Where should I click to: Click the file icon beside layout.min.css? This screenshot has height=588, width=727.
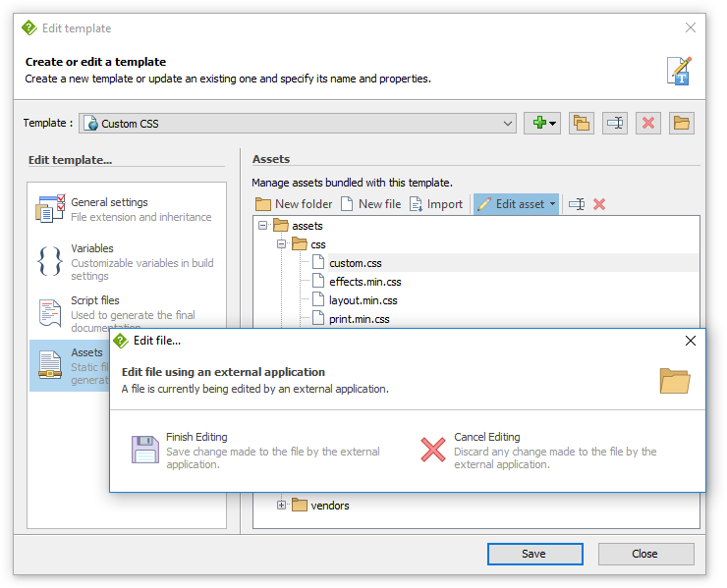318,299
